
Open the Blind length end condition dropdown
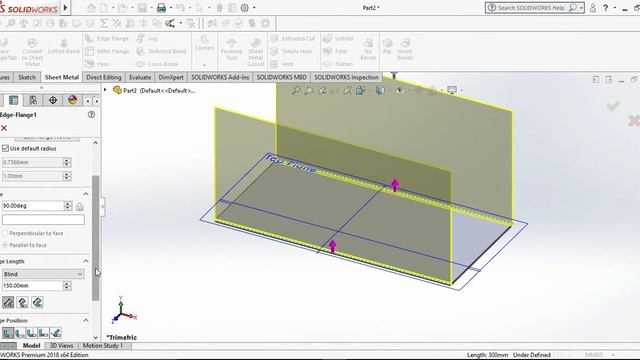[43, 274]
